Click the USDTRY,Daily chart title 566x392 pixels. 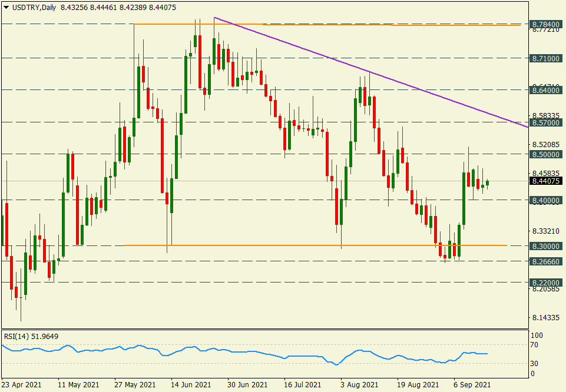pyautogui.click(x=34, y=8)
